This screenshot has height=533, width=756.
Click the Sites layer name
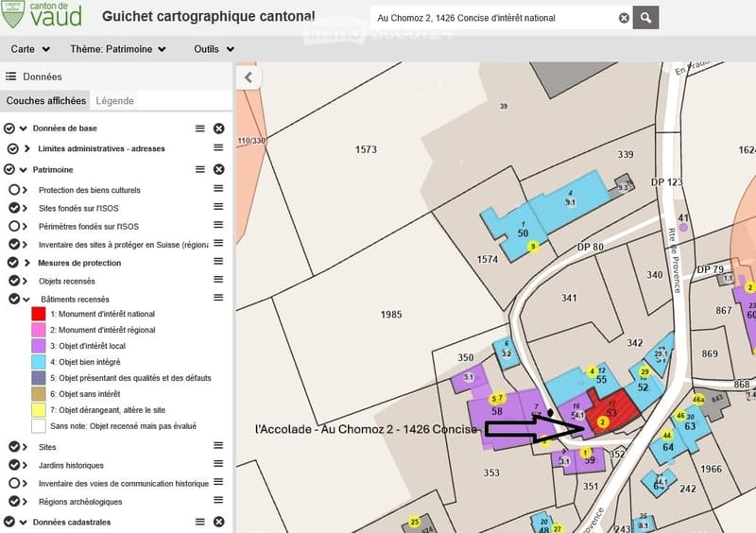[x=47, y=447]
